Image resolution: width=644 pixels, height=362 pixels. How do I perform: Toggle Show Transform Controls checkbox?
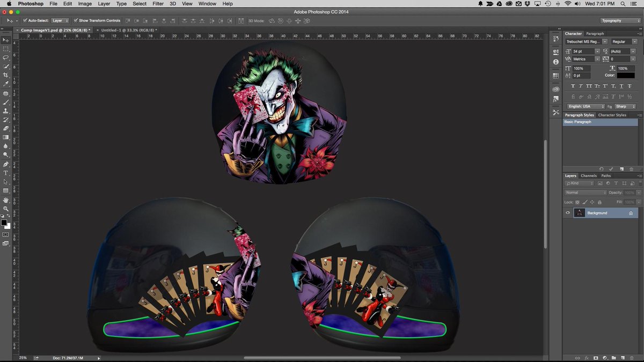point(76,20)
